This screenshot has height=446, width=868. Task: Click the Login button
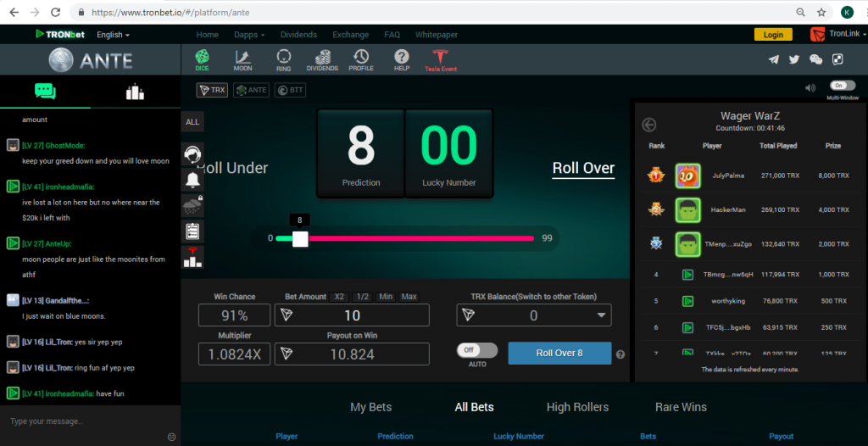[x=773, y=35]
